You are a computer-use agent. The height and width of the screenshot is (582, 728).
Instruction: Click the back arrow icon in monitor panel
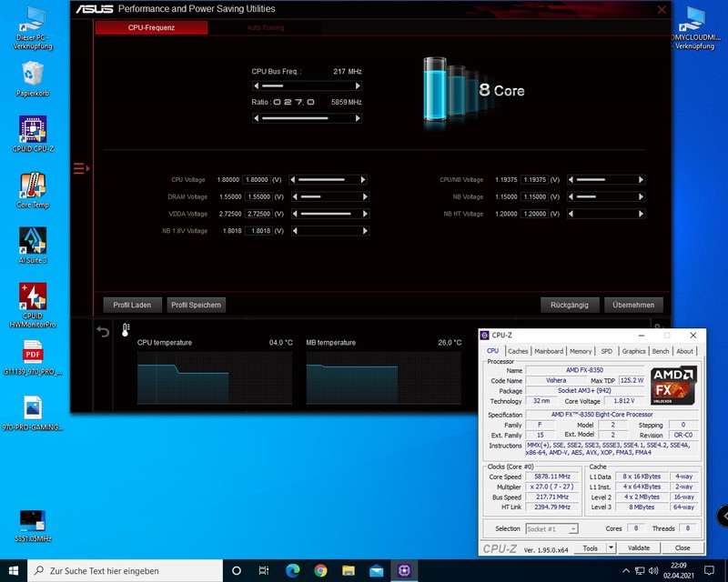pos(103,332)
